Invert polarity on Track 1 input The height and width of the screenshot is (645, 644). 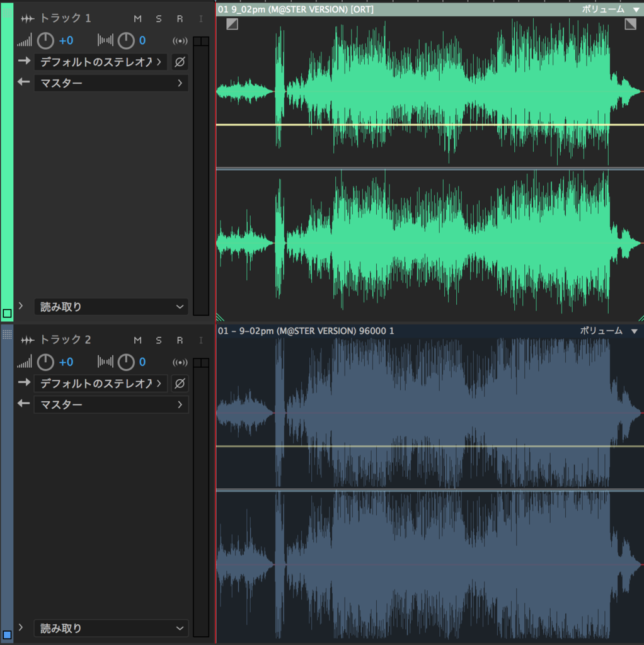coord(180,62)
